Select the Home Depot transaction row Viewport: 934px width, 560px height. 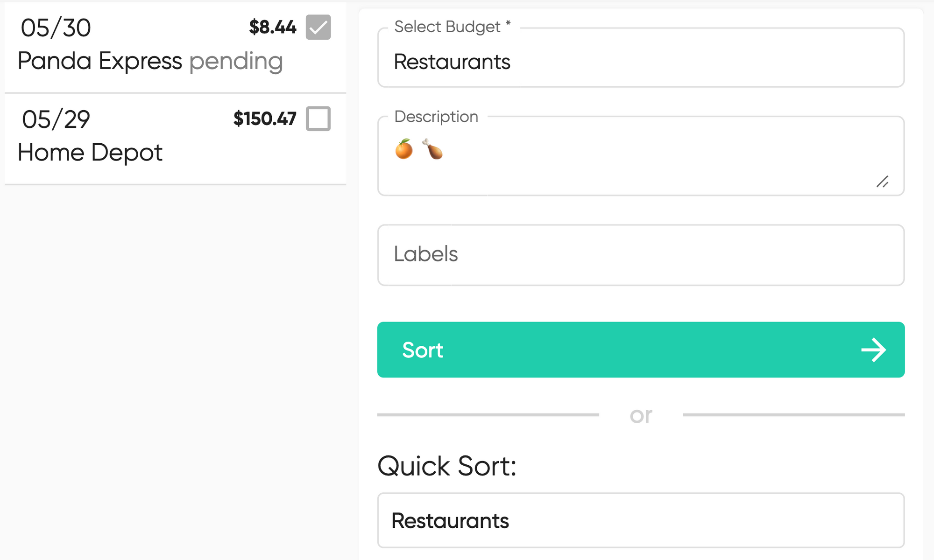click(x=175, y=139)
